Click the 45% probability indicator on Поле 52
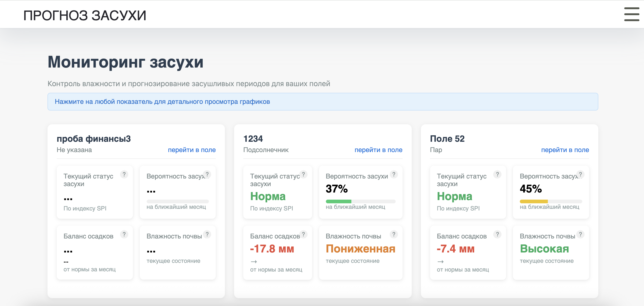The width and height of the screenshot is (644, 306). (x=551, y=193)
